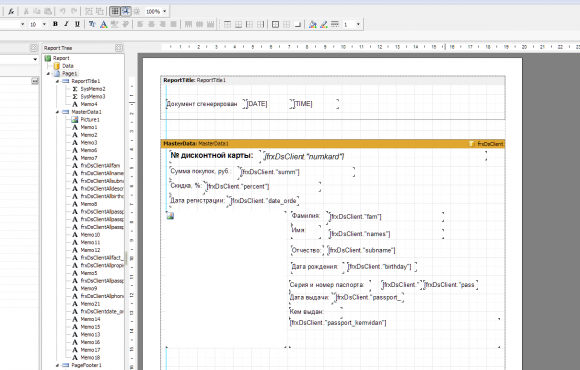
Task: Open the frame line style tool
Action: coord(335,24)
